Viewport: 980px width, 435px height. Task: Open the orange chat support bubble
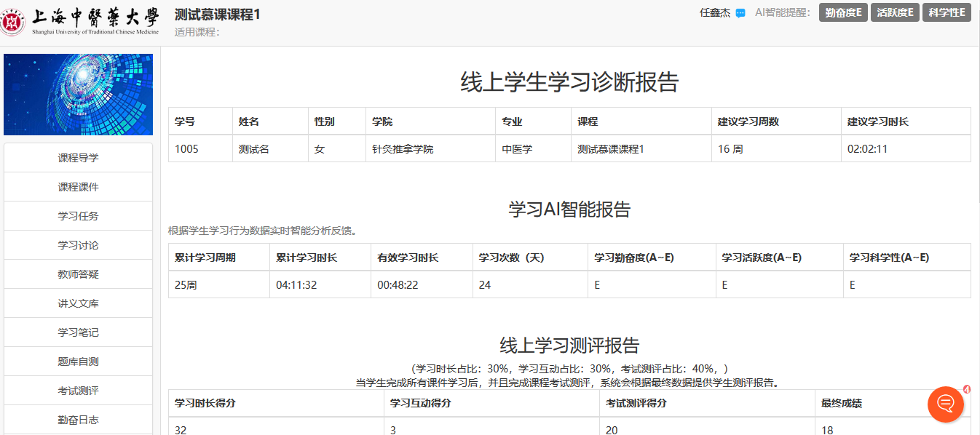pyautogui.click(x=945, y=404)
